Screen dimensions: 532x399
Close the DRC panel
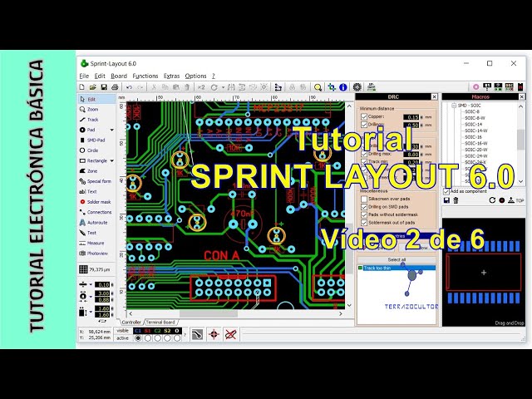(434, 97)
